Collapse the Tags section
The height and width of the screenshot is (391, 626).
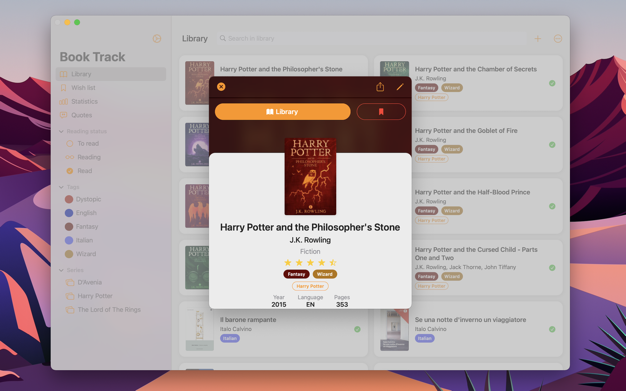[61, 187]
